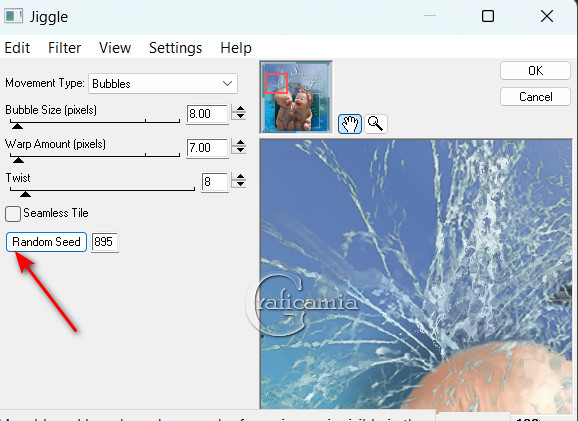Open the Edit menu
The width and height of the screenshot is (578, 421).
17,48
